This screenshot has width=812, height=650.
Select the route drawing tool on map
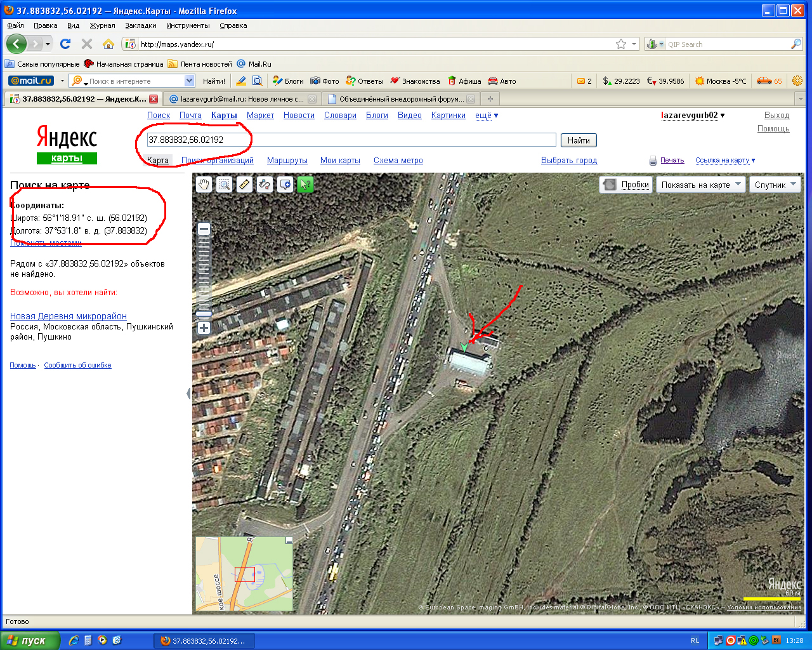(x=265, y=185)
